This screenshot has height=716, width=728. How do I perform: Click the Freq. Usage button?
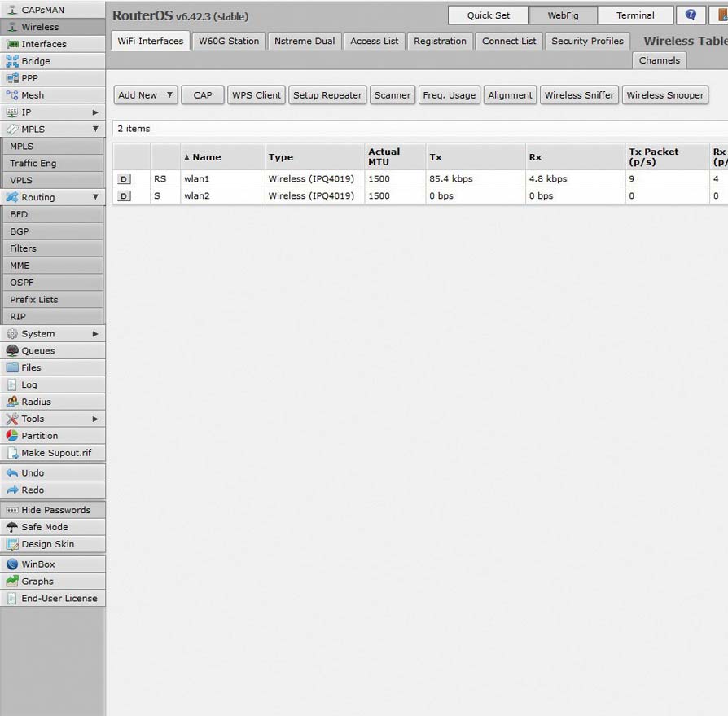[x=450, y=95]
